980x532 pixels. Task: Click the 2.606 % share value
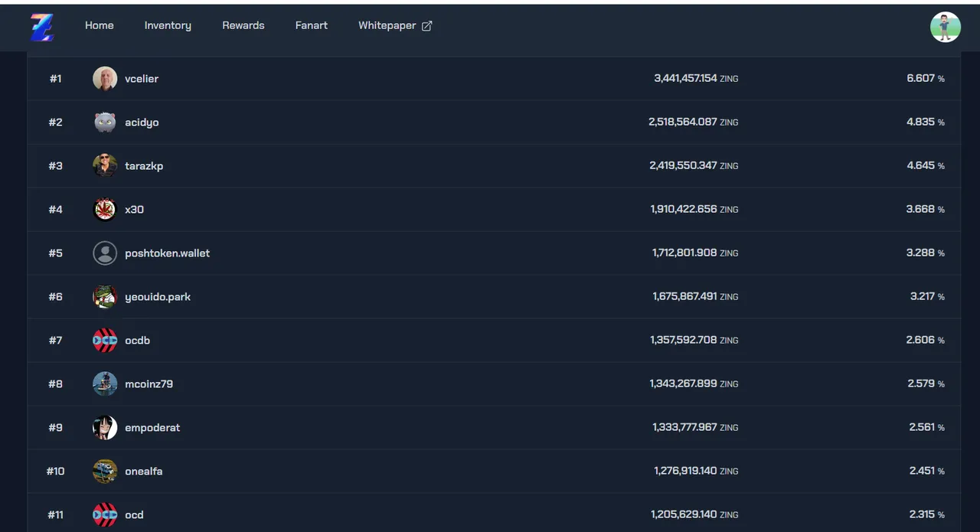[926, 340]
